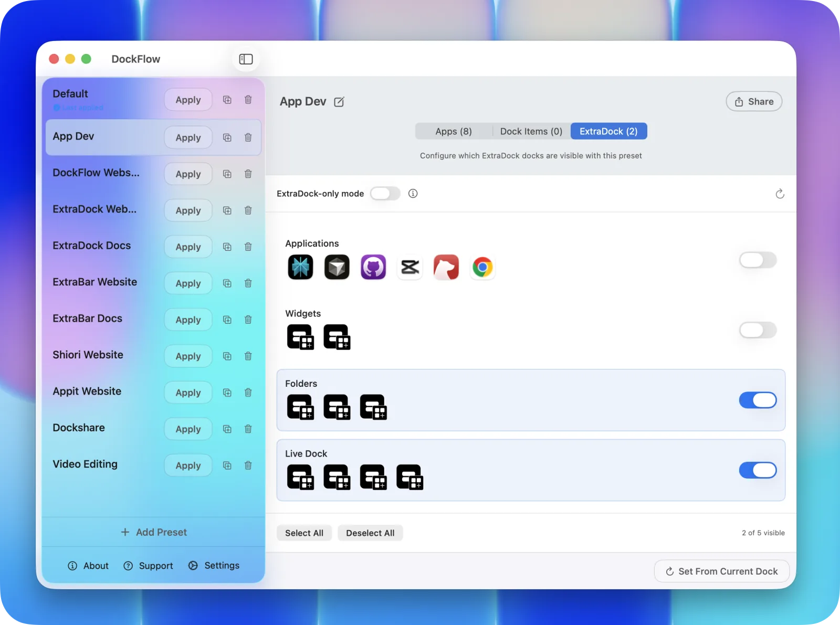Click the GitHub Desktop app icon
Screen dimensions: 840x625
373,267
